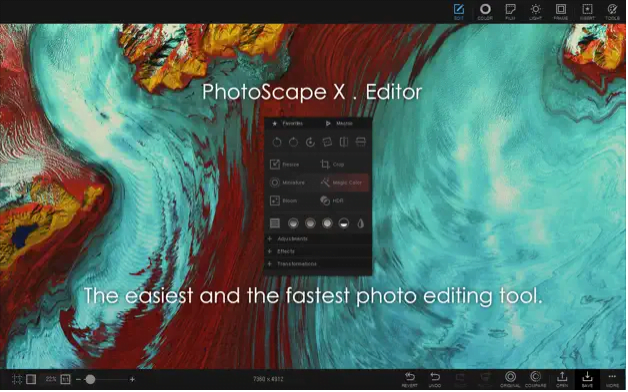Select the Miniature effect
The width and height of the screenshot is (628, 392).
[x=288, y=183]
